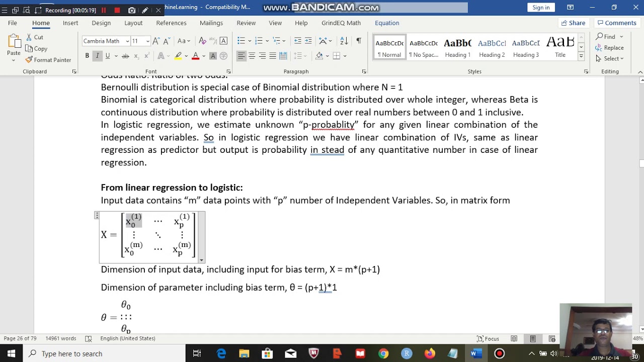Click the Decrease Font Size icon

tap(166, 41)
